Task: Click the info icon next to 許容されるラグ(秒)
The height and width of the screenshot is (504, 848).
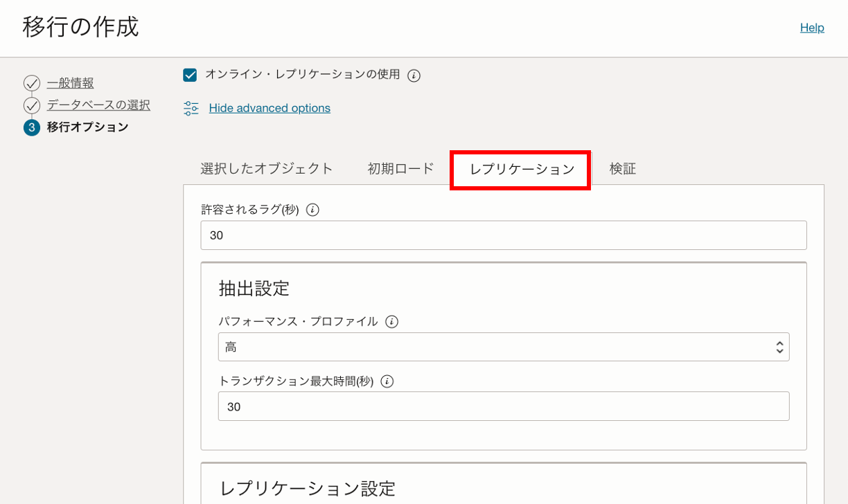Action: pyautogui.click(x=312, y=209)
